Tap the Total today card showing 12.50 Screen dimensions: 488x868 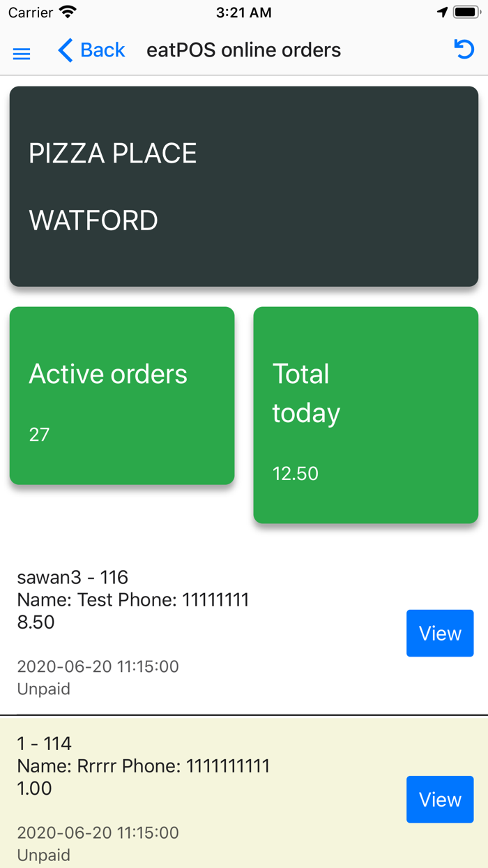coord(365,413)
